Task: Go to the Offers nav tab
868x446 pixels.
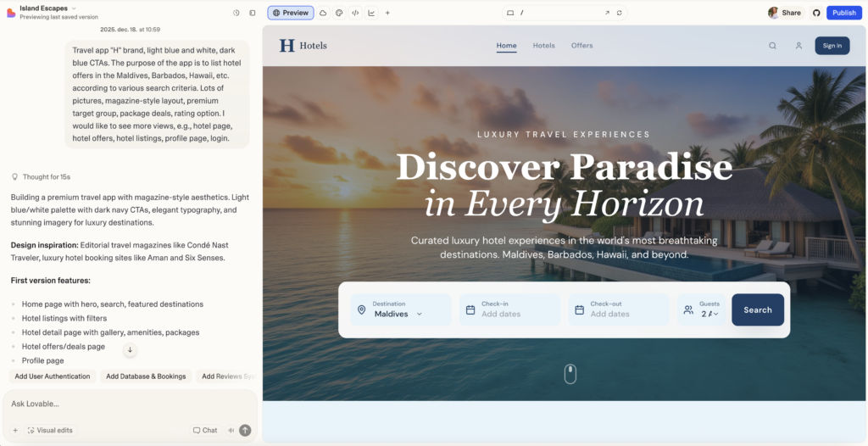Action: coord(581,46)
